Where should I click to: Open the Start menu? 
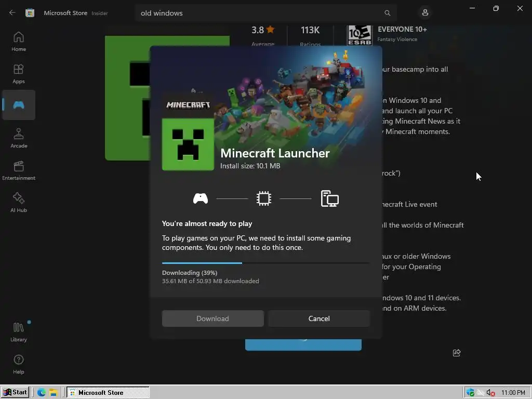pyautogui.click(x=15, y=392)
